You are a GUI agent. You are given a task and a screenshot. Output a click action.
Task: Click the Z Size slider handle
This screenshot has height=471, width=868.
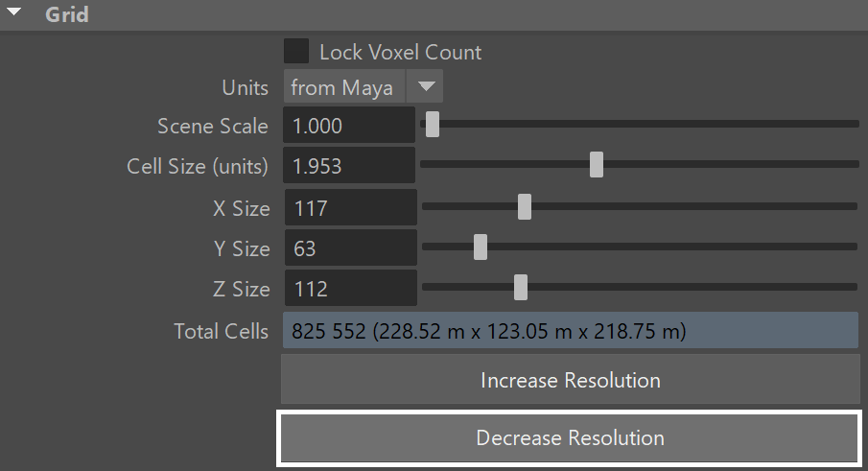pyautogui.click(x=521, y=287)
